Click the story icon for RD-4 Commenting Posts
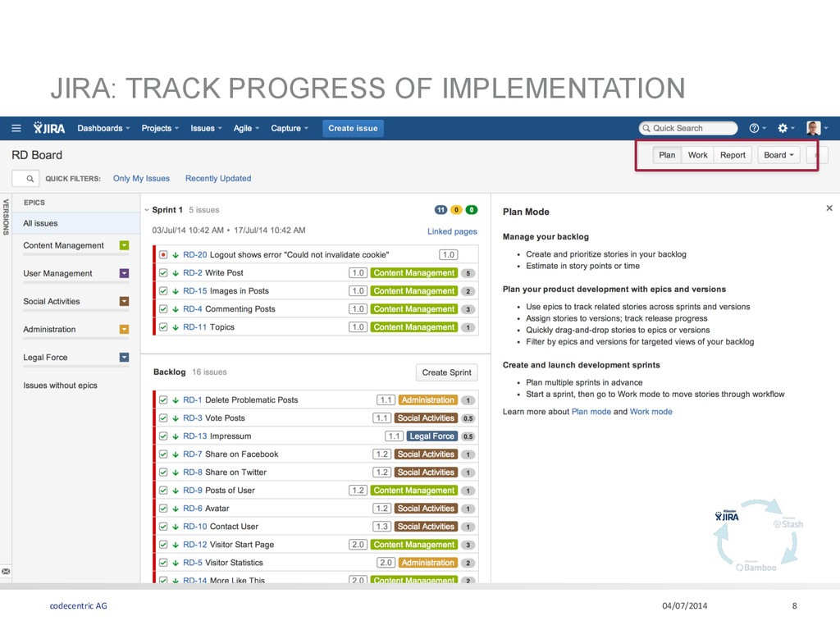 point(163,309)
